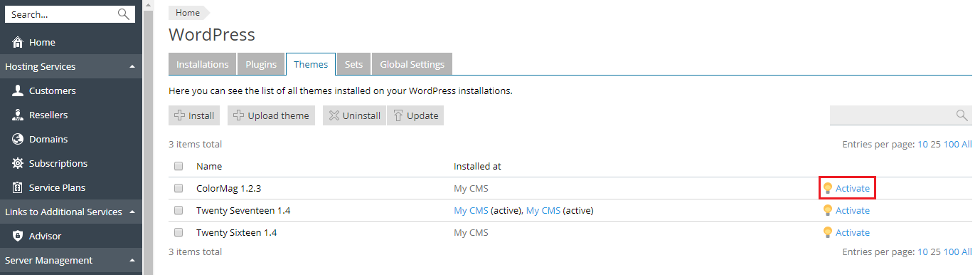This screenshot has height=275, width=980.
Task: Set bottom entries per page to 100
Action: (951, 251)
